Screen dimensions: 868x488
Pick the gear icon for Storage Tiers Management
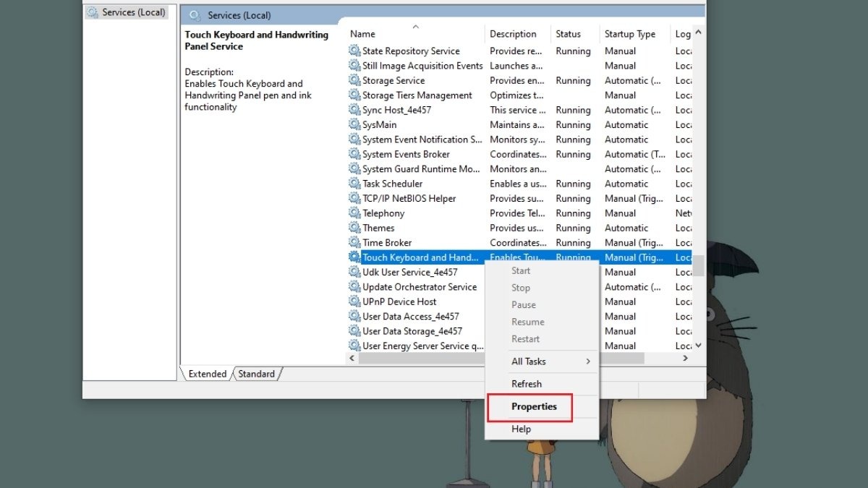pos(354,95)
